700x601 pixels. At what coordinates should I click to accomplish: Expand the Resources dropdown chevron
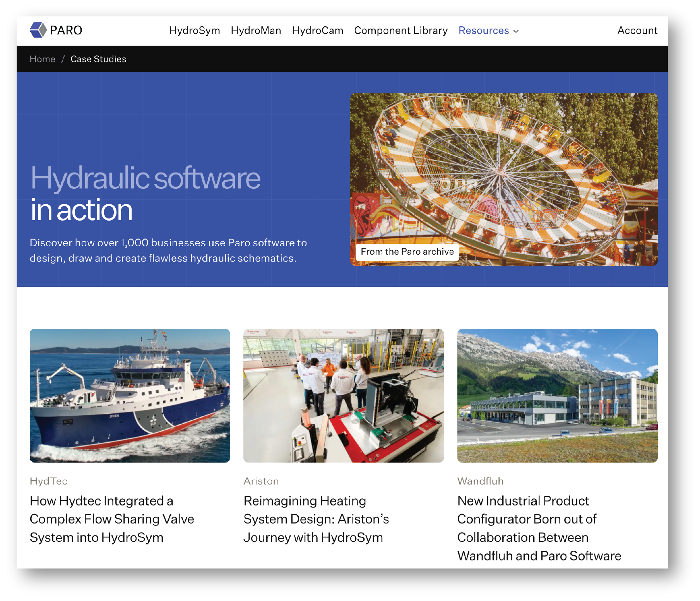coord(516,31)
